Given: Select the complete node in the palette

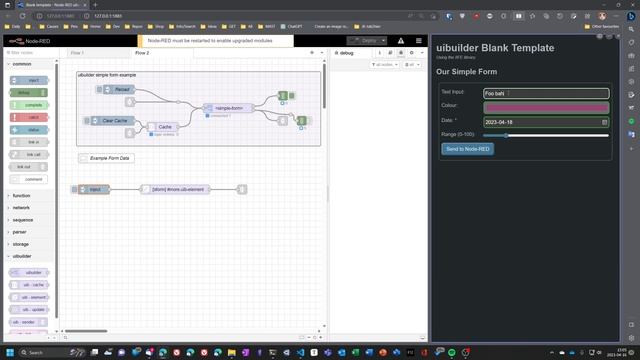Looking at the screenshot, I should click(x=29, y=105).
